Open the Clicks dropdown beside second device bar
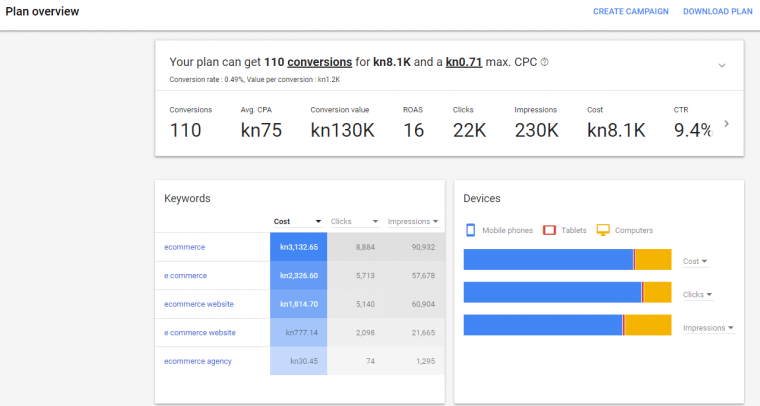 coord(697,295)
